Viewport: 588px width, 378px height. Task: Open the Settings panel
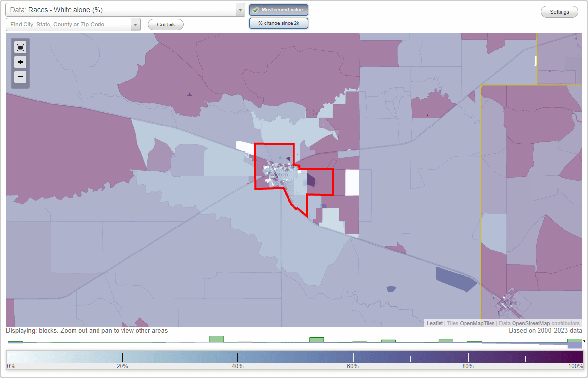559,11
